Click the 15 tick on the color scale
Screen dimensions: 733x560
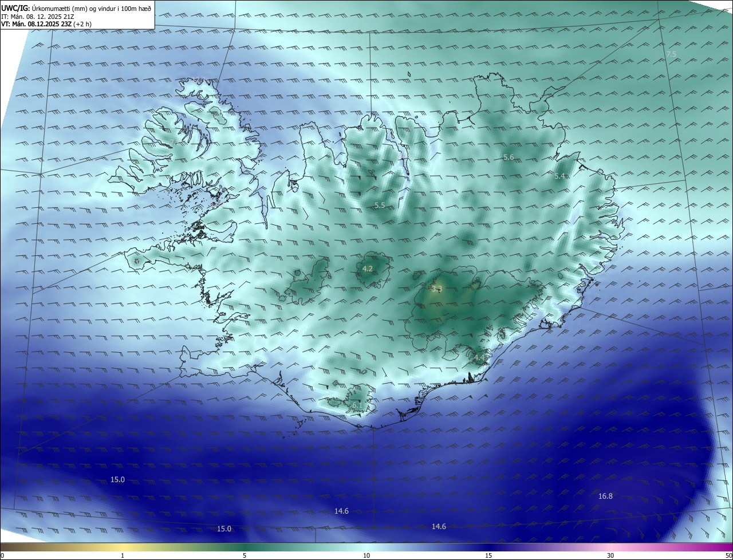click(488, 555)
